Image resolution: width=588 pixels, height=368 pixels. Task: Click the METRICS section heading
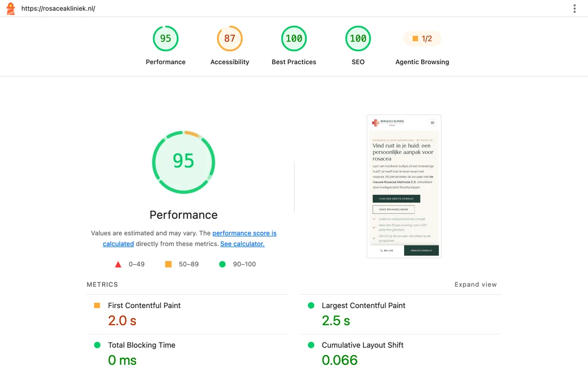point(102,285)
